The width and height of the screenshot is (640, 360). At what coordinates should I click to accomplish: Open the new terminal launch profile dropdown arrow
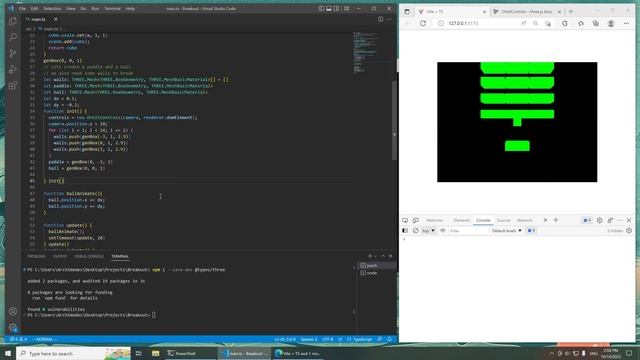[376, 256]
